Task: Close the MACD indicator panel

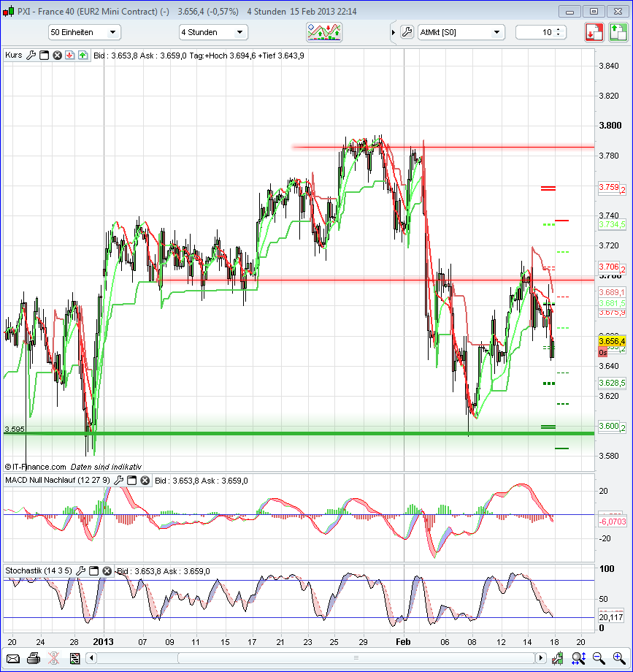Action: pos(145,481)
